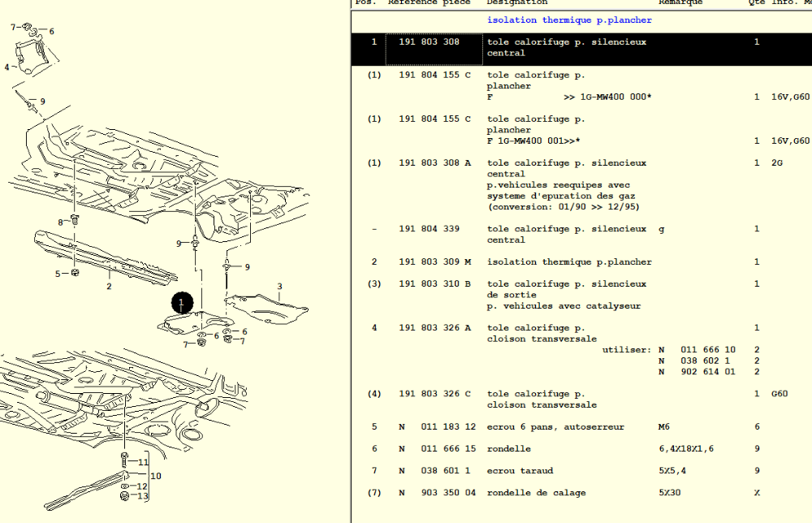The width and height of the screenshot is (812, 523).
Task: Click the remark value 6,4X18X1,6
Action: tap(686, 449)
